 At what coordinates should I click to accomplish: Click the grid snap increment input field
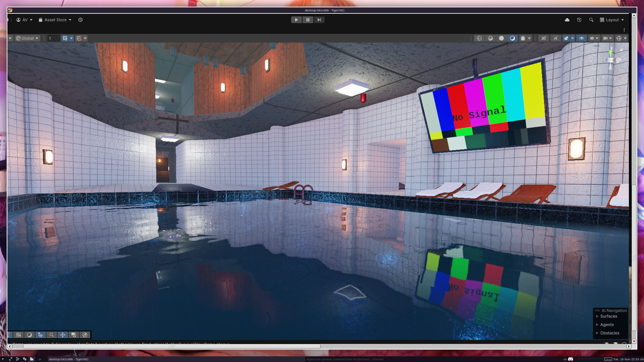click(53, 38)
